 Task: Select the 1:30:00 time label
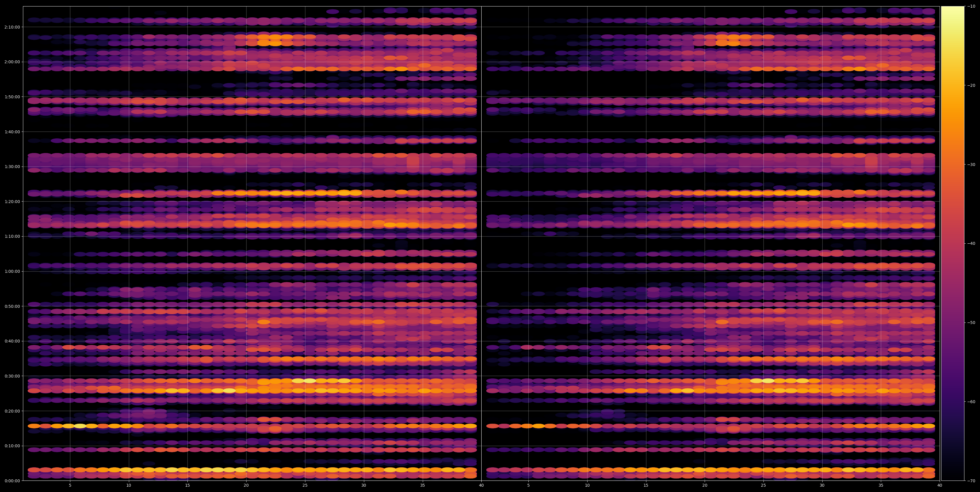click(13, 167)
